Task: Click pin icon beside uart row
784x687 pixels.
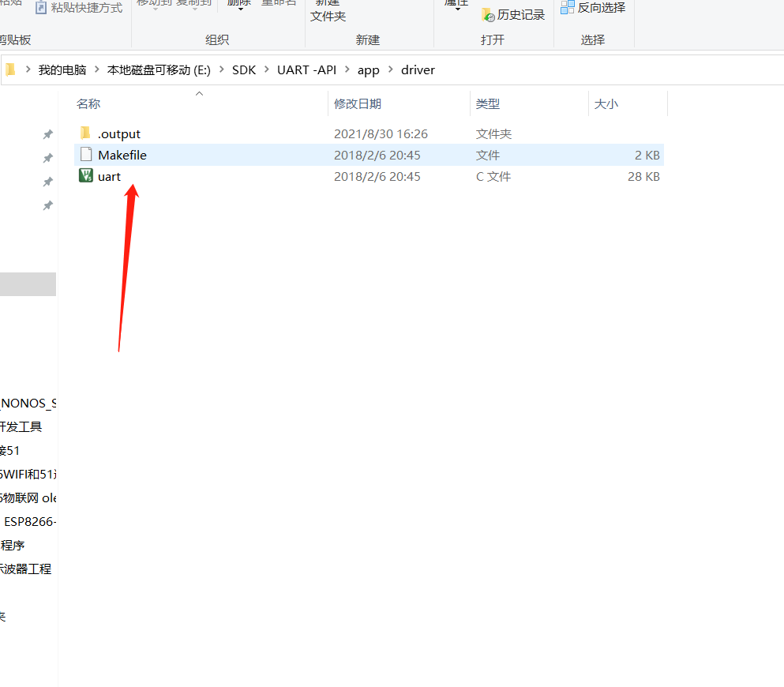Action: (x=47, y=182)
